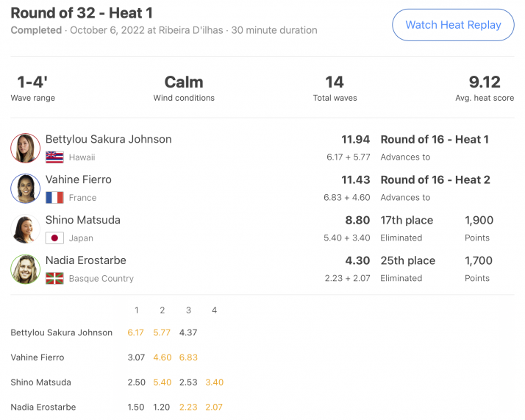Select Fierro's 6.83 wave score

click(188, 357)
